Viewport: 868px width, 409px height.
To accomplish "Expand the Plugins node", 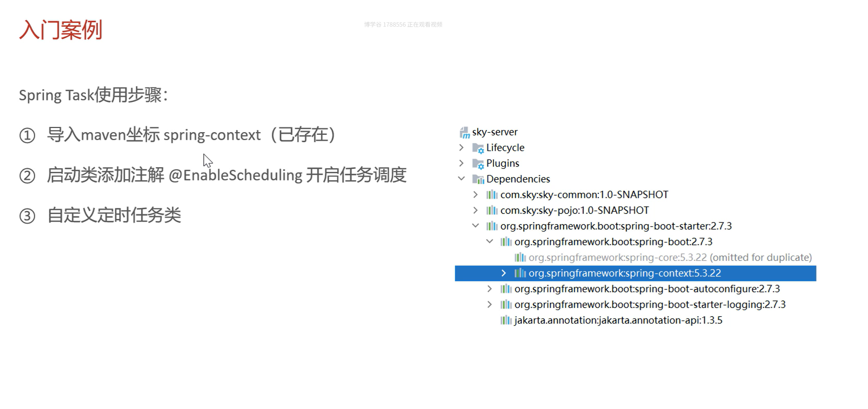I will (462, 163).
